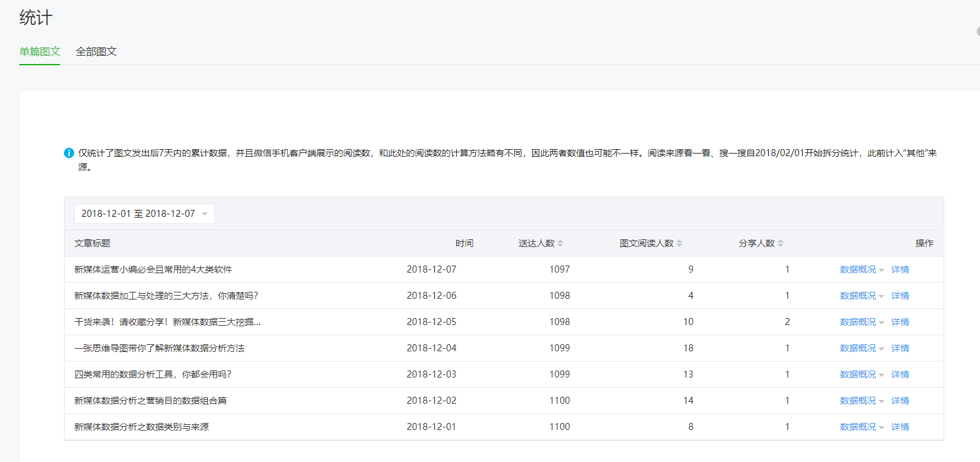Open 详情 for the 2018-12-03 article
The height and width of the screenshot is (462, 980).
tap(900, 374)
